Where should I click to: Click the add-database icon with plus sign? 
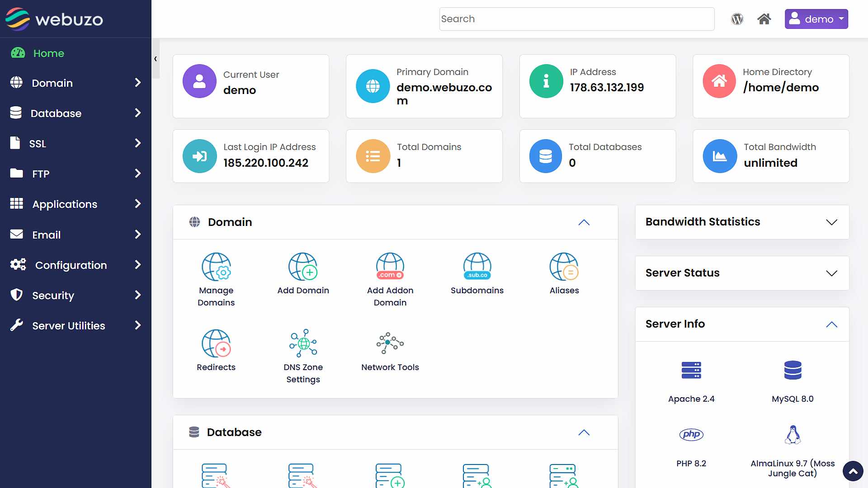[x=390, y=475]
